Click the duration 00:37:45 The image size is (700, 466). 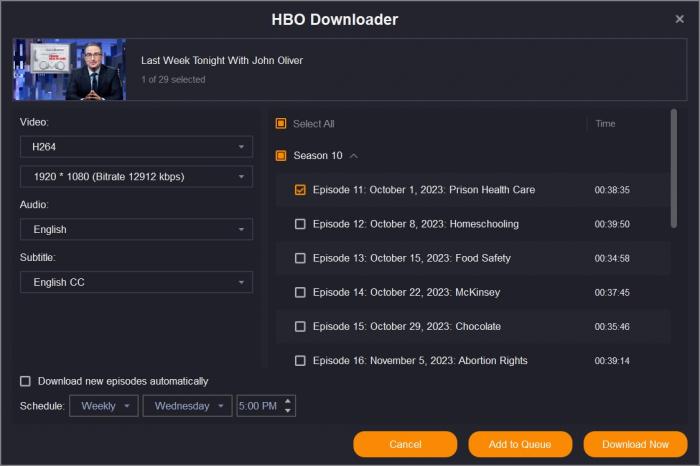click(x=612, y=292)
